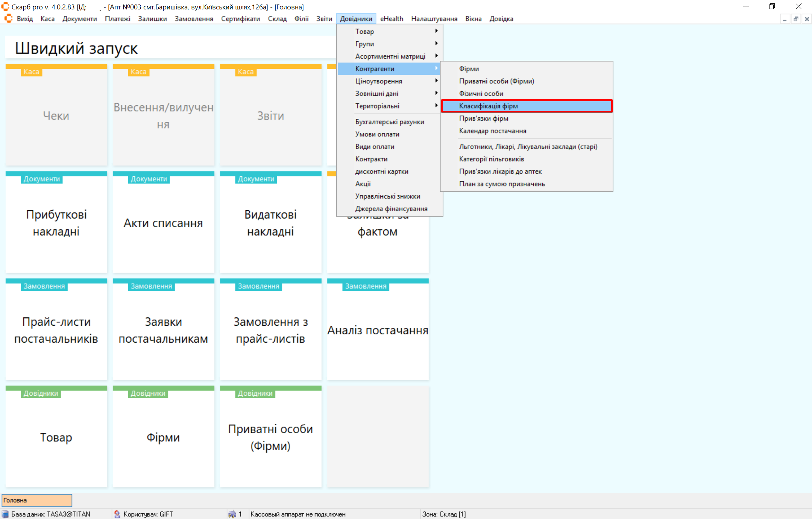Click the cash register icon in status bar
The image size is (812, 519).
pyautogui.click(x=232, y=514)
